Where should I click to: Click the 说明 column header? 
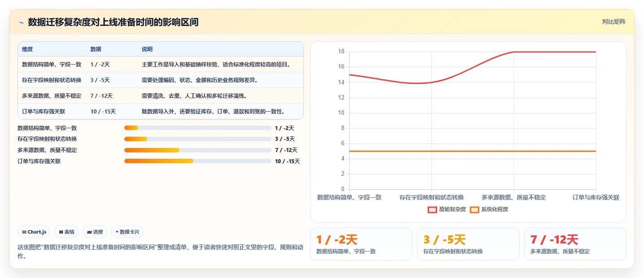[147, 49]
